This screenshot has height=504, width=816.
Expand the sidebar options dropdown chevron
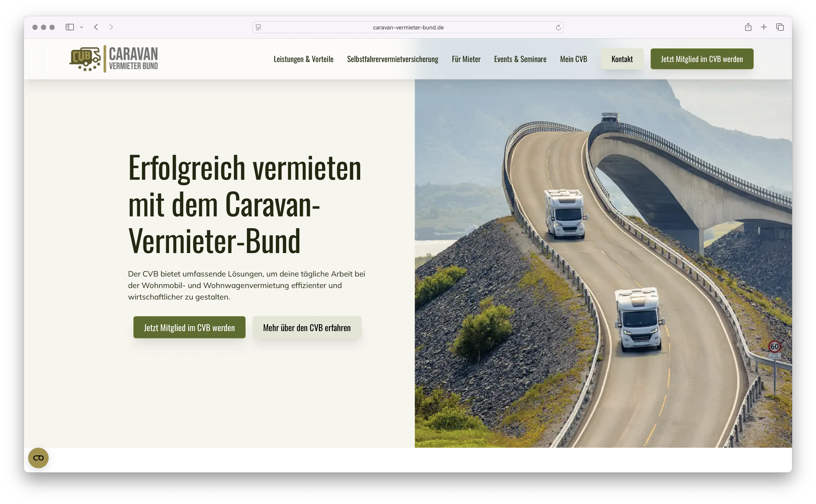pos(81,27)
